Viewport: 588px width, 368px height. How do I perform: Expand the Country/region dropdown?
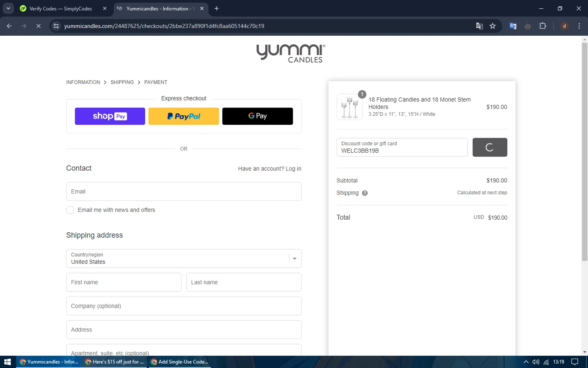coord(183,259)
